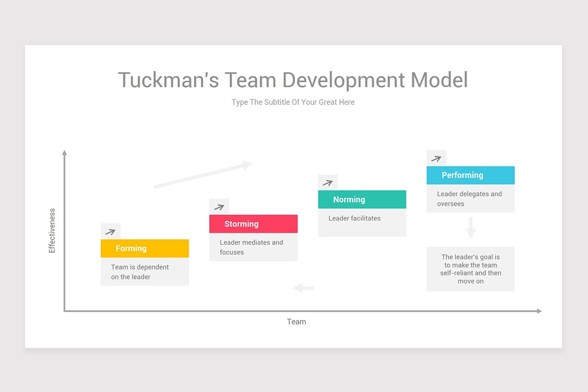The image size is (588, 392).
Task: Click the yellow Forming color bar
Action: 145,248
